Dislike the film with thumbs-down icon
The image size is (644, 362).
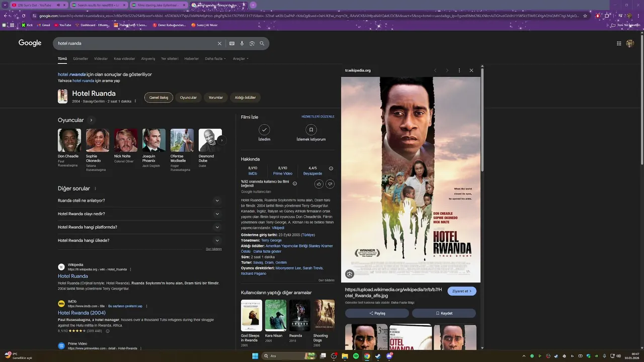[330, 184]
